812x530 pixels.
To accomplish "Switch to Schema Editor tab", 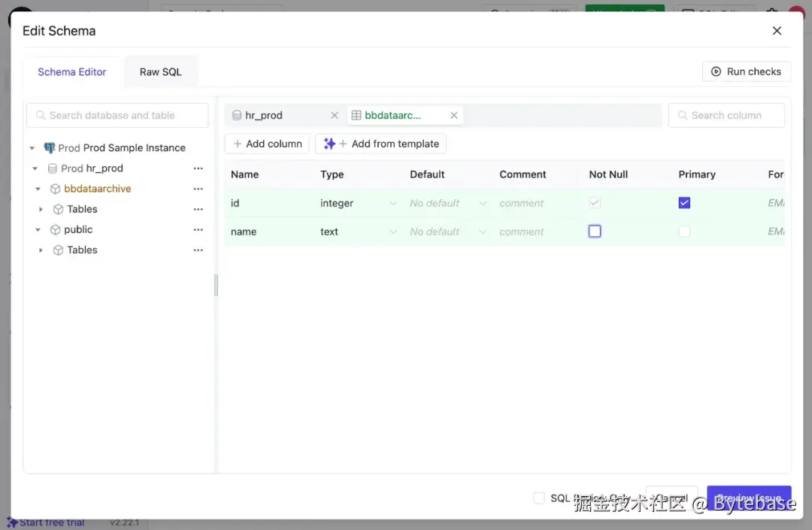I will 72,72.
